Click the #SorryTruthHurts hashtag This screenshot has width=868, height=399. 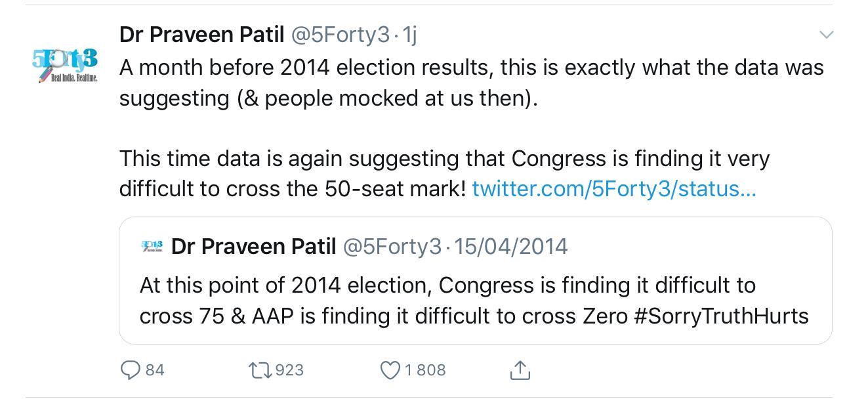point(722,316)
